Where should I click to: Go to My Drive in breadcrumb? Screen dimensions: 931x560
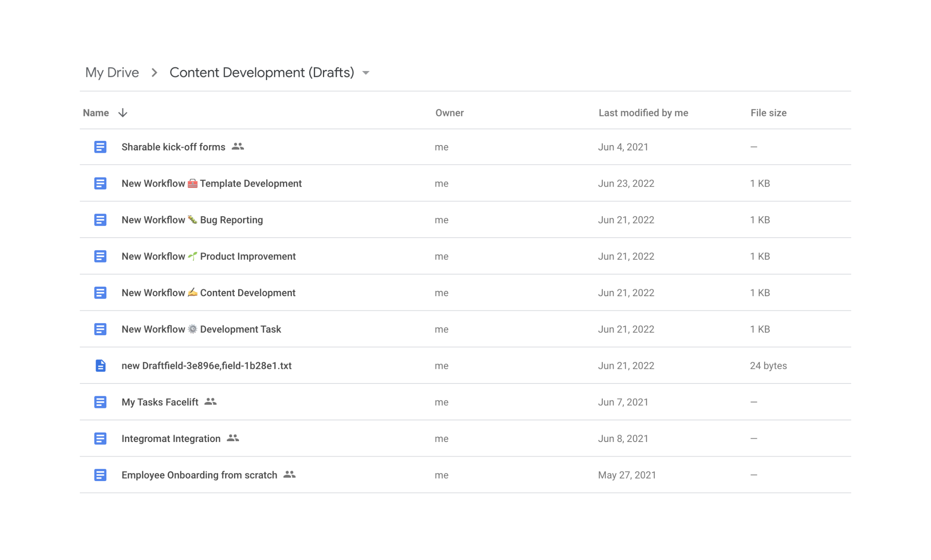[x=112, y=73]
